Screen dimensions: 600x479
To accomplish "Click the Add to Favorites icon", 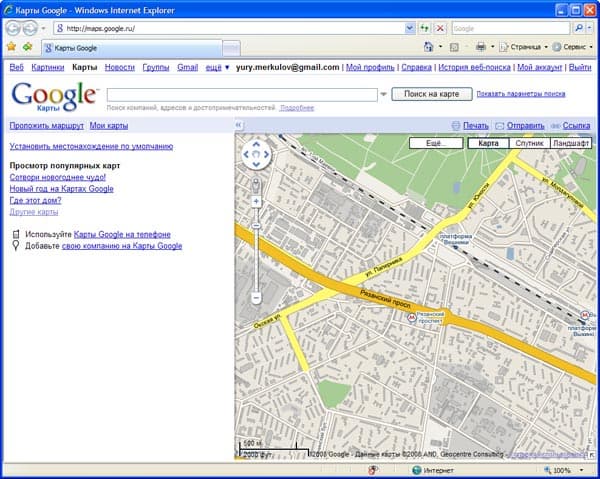I will click(x=28, y=47).
